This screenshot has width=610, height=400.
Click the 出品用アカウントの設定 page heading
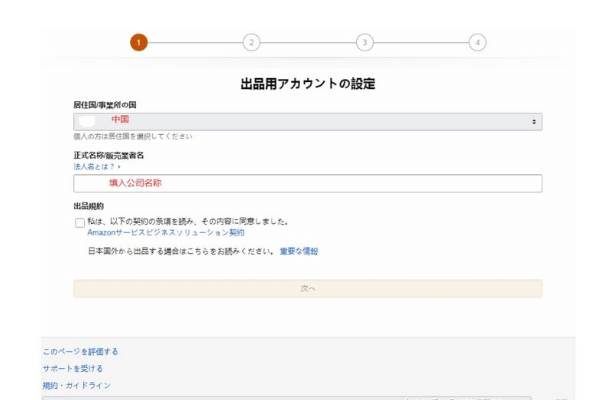point(308,83)
